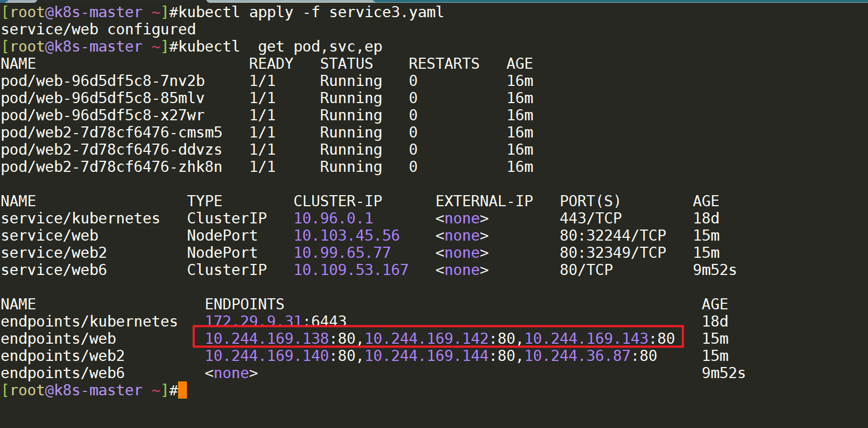
Task: Click the service/web2 row name
Action: tap(54, 253)
